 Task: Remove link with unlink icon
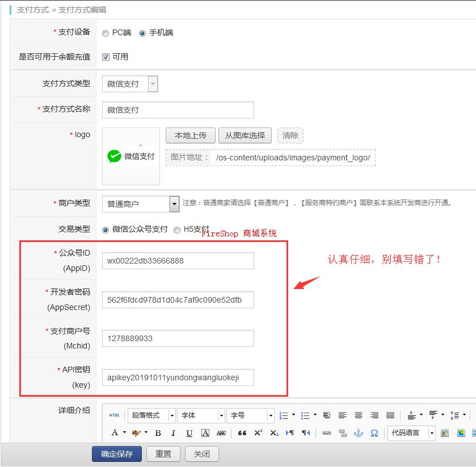343,433
